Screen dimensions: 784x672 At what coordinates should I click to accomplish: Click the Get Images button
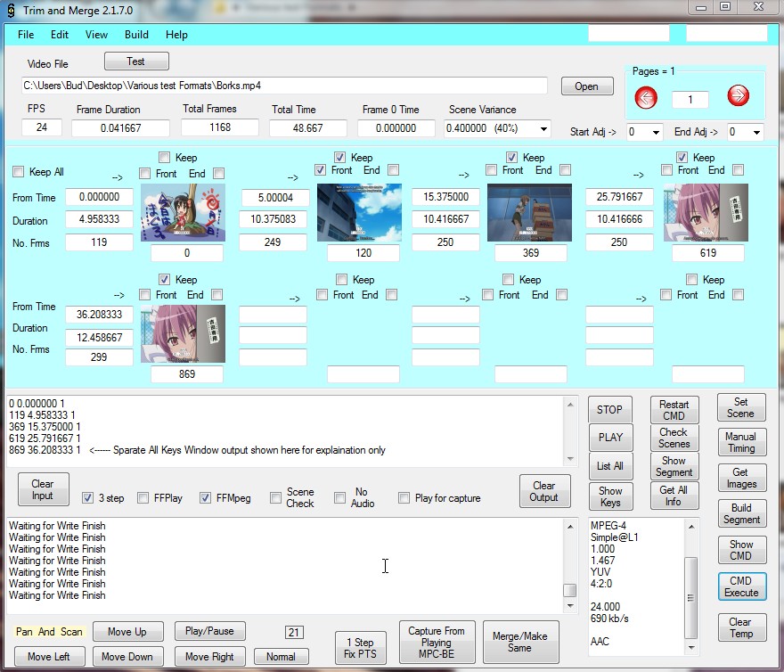pos(741,478)
